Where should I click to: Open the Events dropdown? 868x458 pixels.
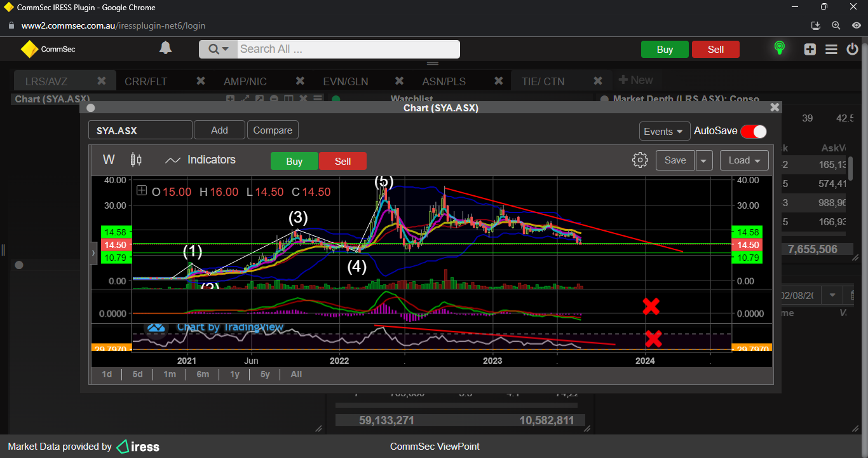tap(664, 131)
